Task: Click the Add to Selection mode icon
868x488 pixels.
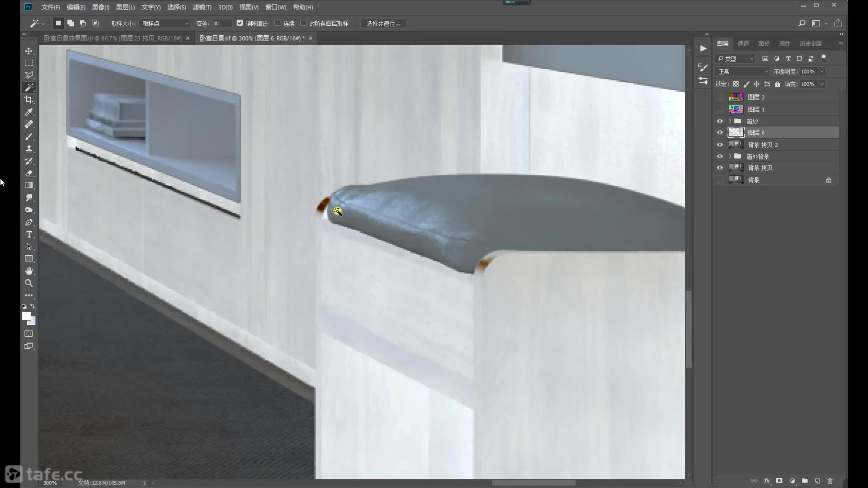Action: [71, 23]
